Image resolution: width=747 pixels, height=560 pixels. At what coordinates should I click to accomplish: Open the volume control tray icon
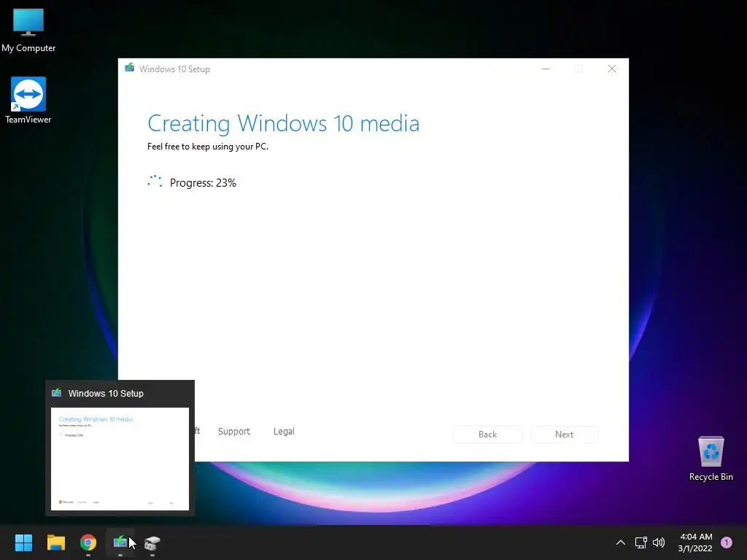[x=659, y=542]
